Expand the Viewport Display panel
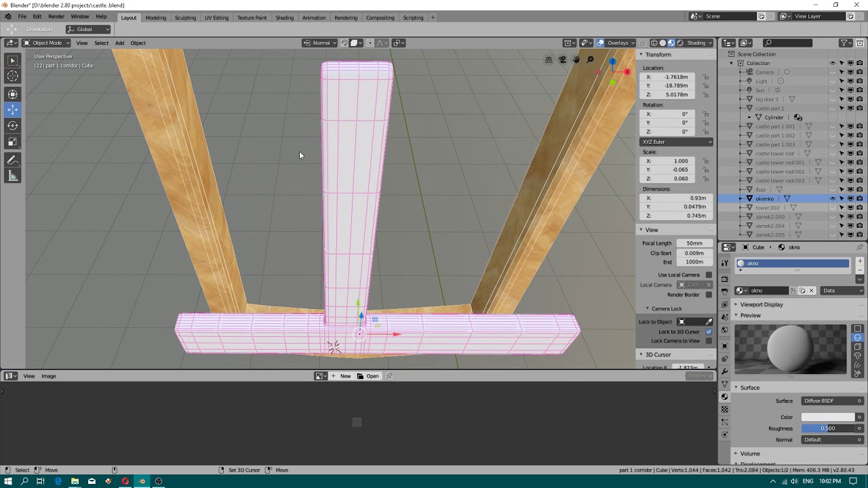Viewport: 868px width, 488px height. coord(762,304)
